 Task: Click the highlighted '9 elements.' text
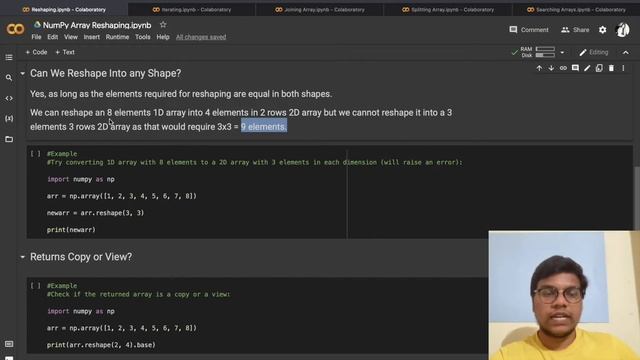click(x=264, y=127)
